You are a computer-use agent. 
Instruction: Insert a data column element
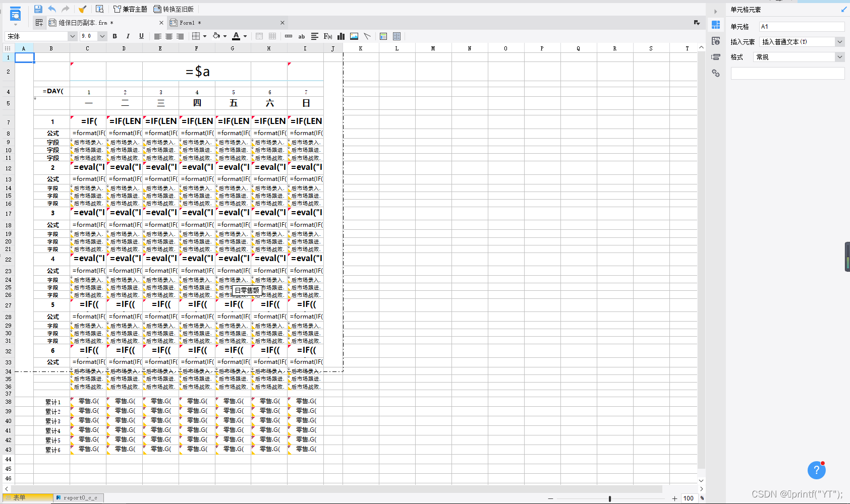pyautogui.click(x=289, y=36)
